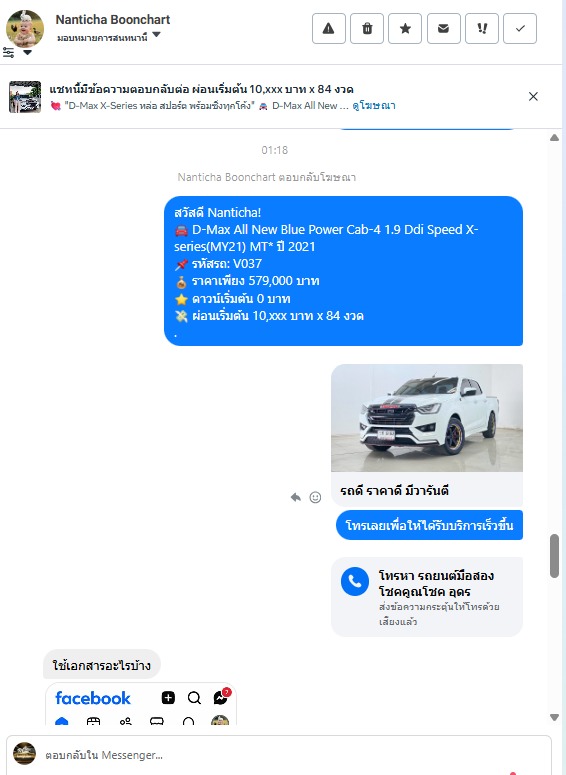Delete conversation using trash icon
This screenshot has width=566, height=775.
(367, 29)
